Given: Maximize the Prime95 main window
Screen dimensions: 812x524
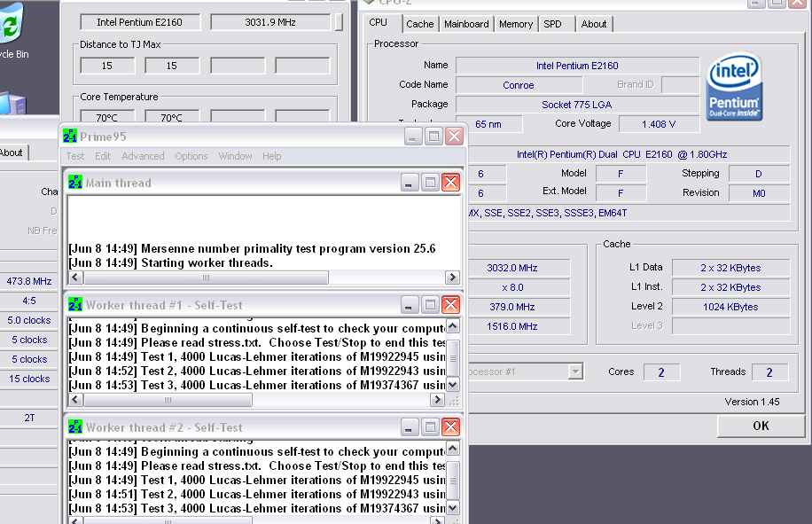Looking at the screenshot, I should (433, 137).
